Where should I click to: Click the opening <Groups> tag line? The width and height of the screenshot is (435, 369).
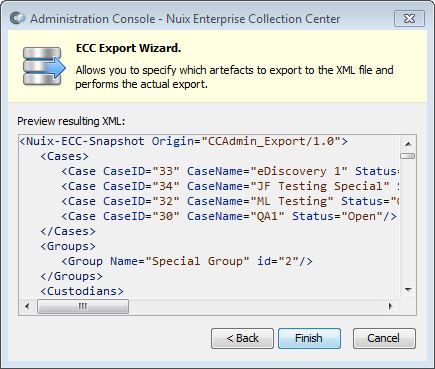[68, 246]
